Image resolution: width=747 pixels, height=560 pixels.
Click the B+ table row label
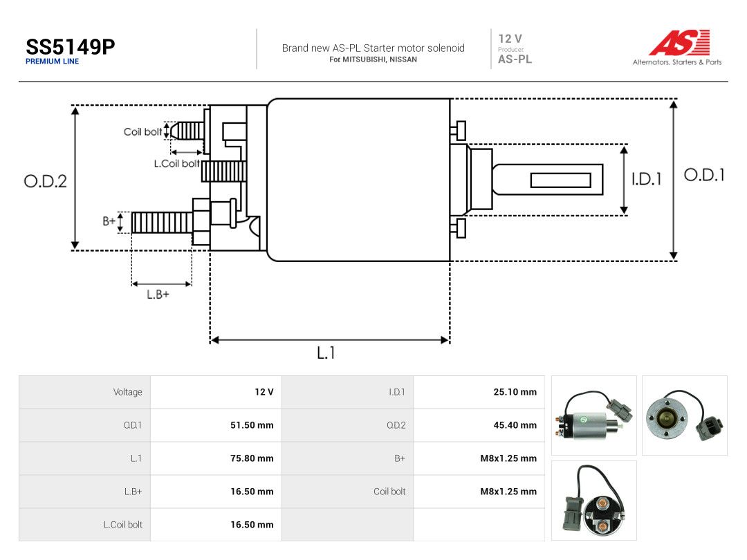point(400,458)
